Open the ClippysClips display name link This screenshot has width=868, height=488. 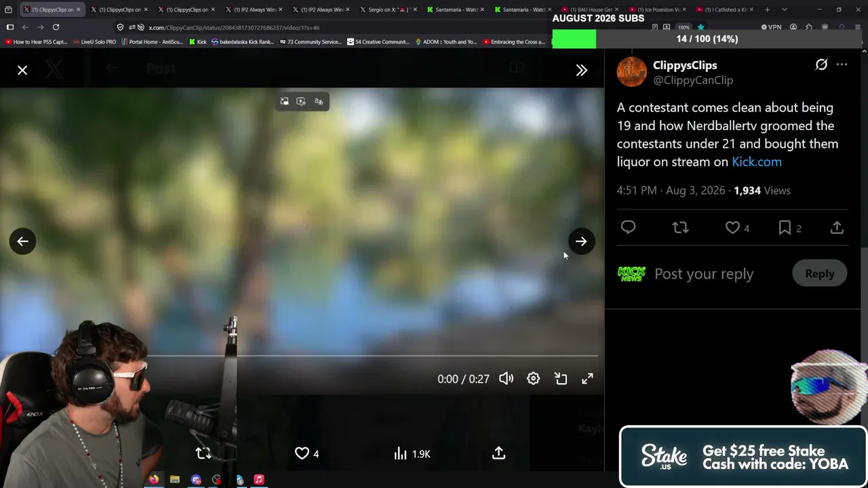(x=685, y=65)
